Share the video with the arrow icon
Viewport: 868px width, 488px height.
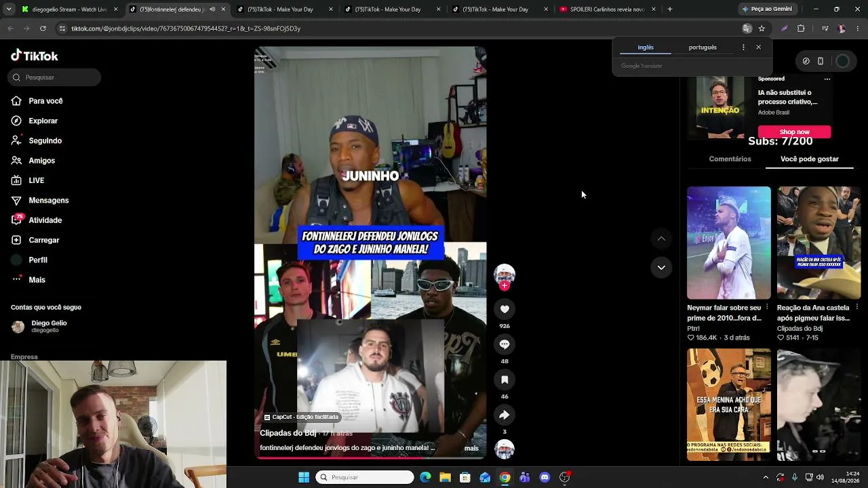[505, 415]
